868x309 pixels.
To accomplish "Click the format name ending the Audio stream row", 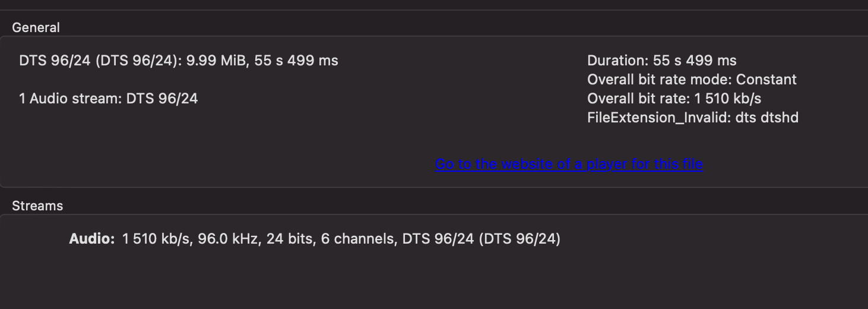I will [x=481, y=239].
